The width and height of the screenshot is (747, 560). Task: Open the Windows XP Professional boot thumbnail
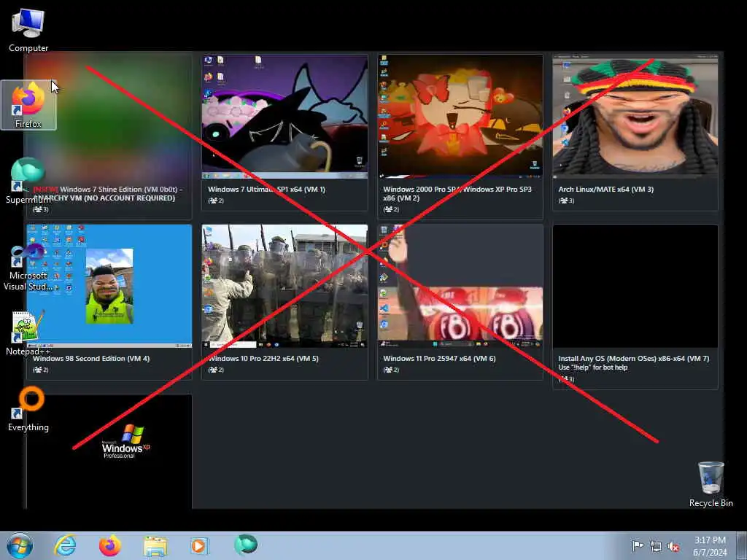pos(109,451)
